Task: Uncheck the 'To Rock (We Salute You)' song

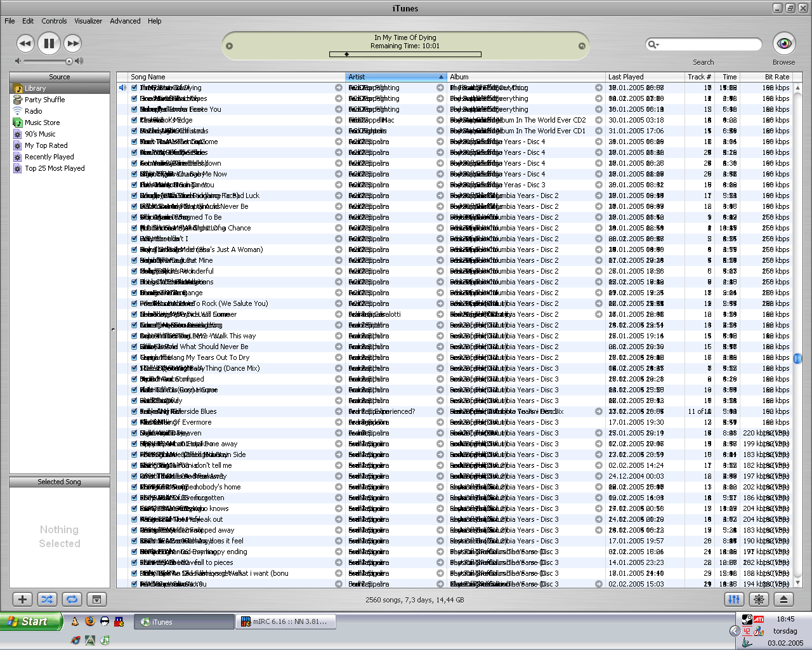Action: coord(134,303)
